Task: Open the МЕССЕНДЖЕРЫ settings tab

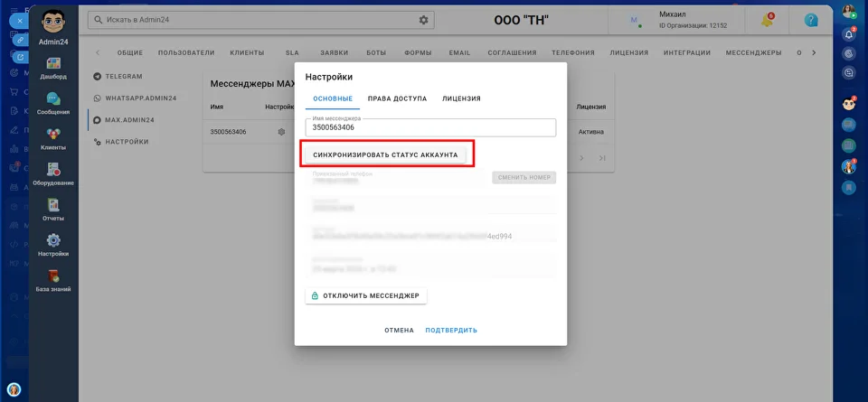Action: click(753, 53)
